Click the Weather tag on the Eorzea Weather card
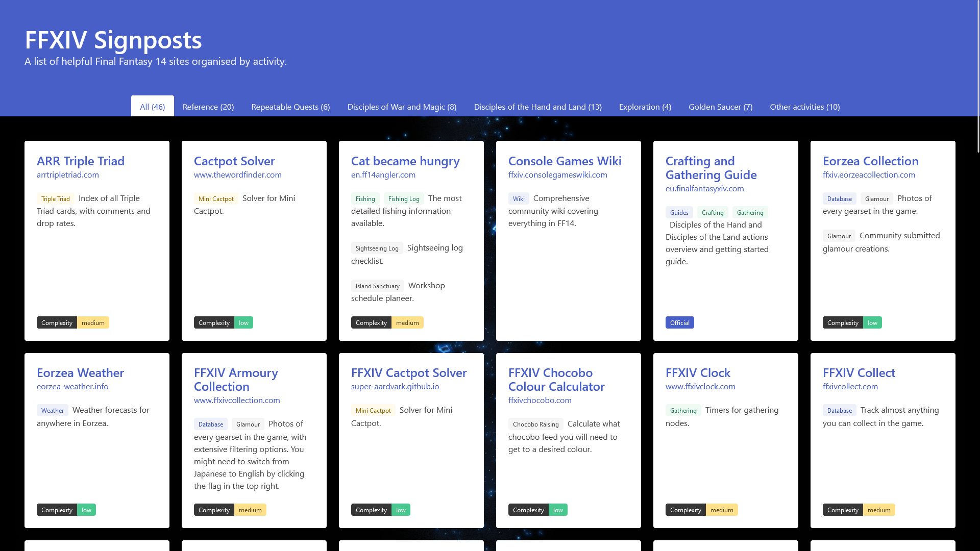Image resolution: width=980 pixels, height=551 pixels. 53,411
